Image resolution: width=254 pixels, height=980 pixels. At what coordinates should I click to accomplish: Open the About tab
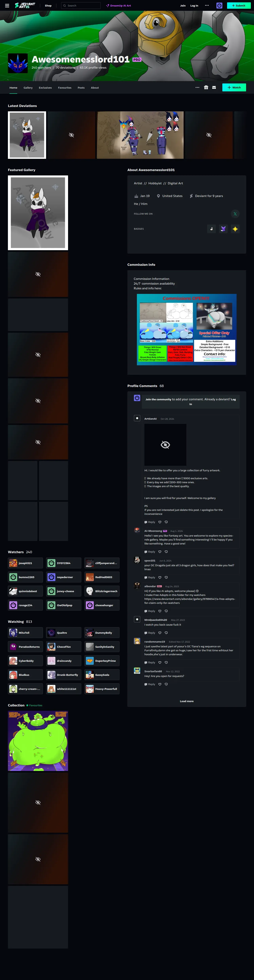(x=95, y=87)
